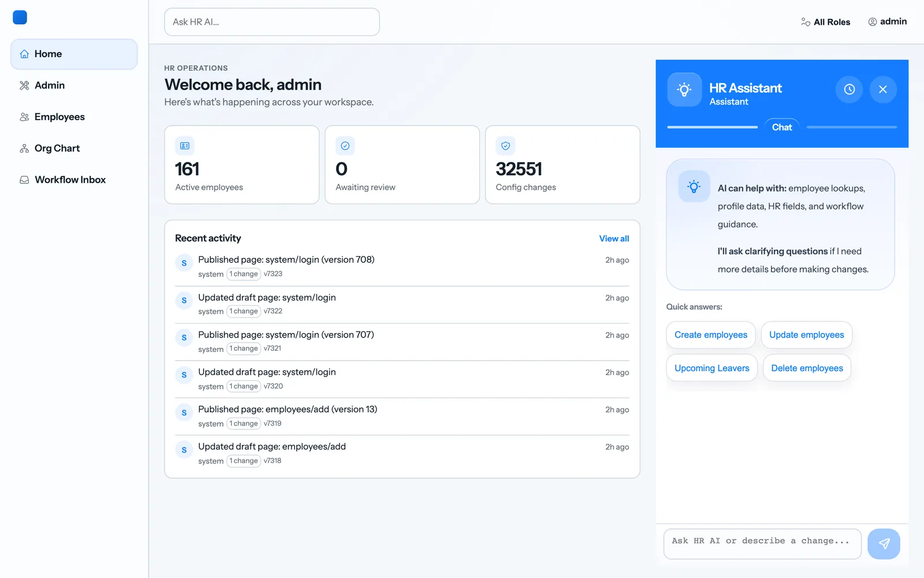Click the 1 change badge for v7322
Screen dimensions: 924x578
[244, 312]
